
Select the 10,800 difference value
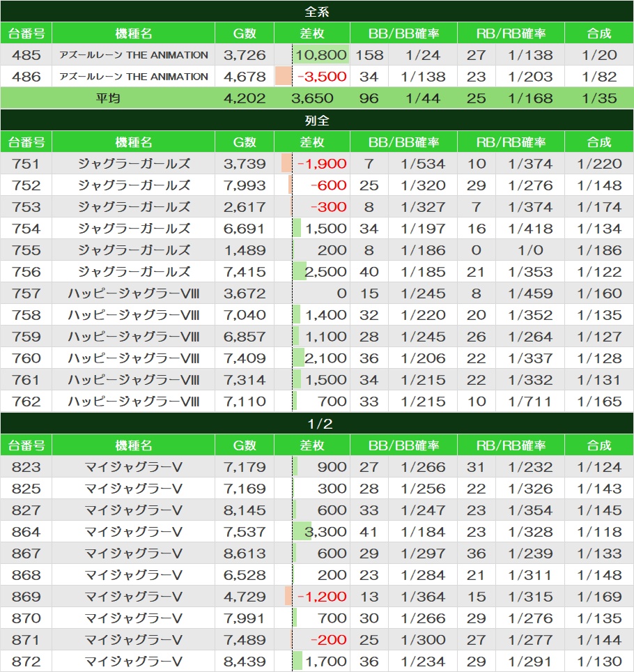click(x=321, y=55)
